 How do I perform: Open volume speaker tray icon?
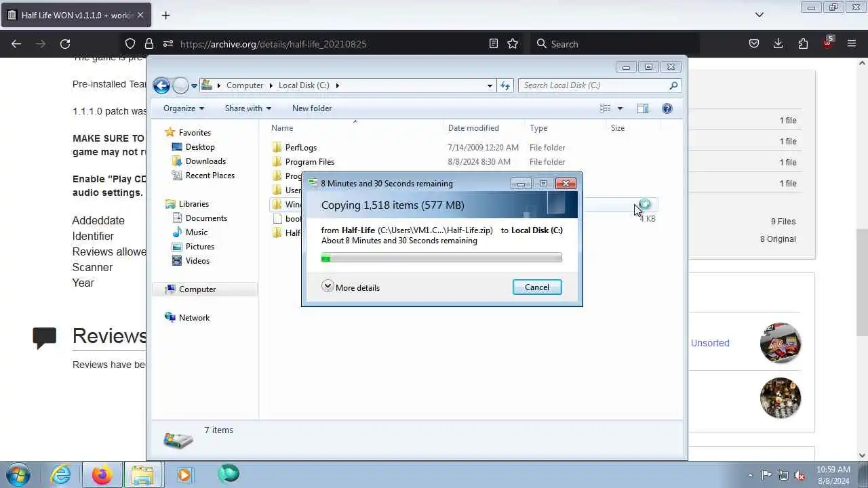click(800, 475)
